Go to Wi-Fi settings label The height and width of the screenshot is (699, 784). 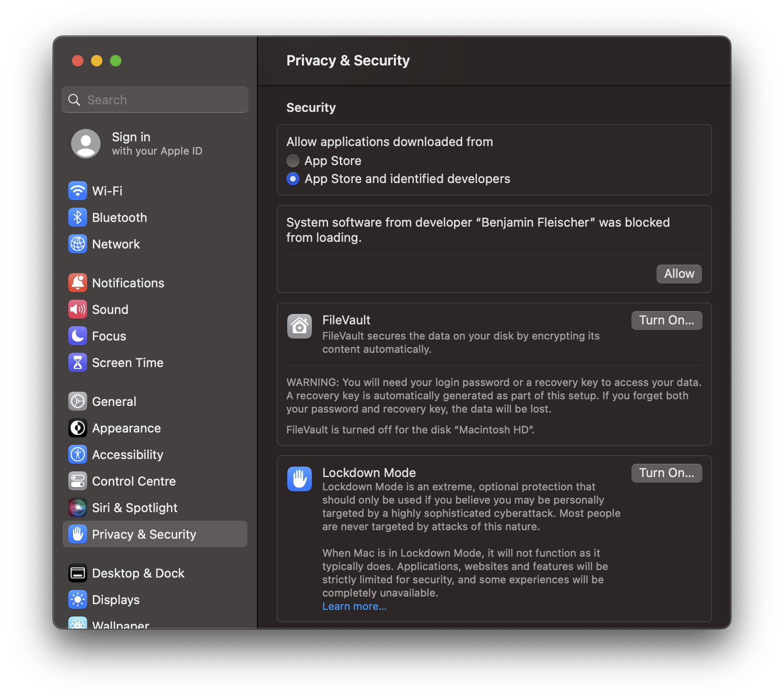coord(107,191)
